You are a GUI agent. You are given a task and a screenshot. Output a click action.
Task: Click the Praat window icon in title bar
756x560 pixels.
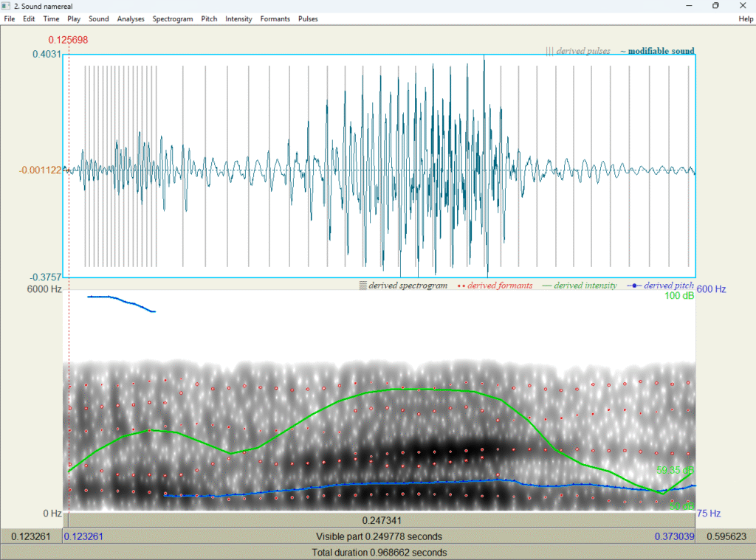pos(6,6)
